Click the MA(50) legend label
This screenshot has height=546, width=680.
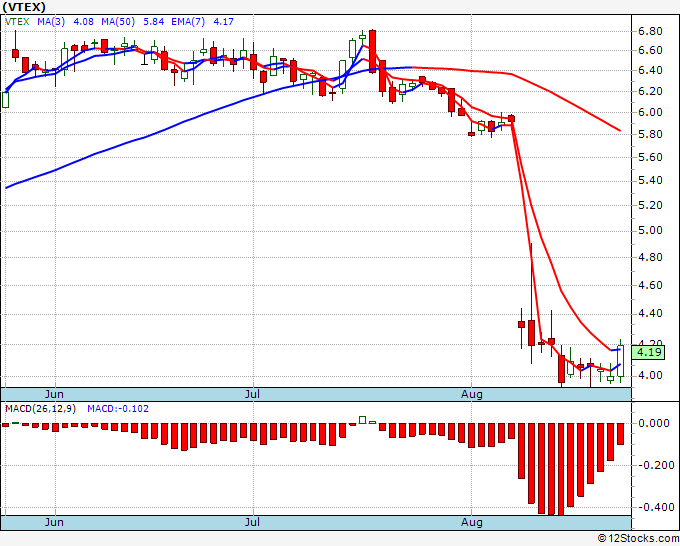[118, 21]
